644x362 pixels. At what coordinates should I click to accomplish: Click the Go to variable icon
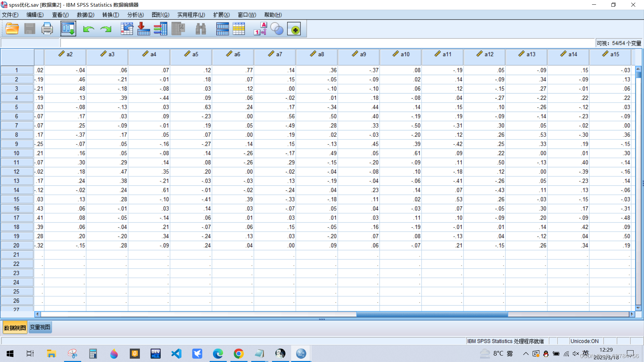144,29
